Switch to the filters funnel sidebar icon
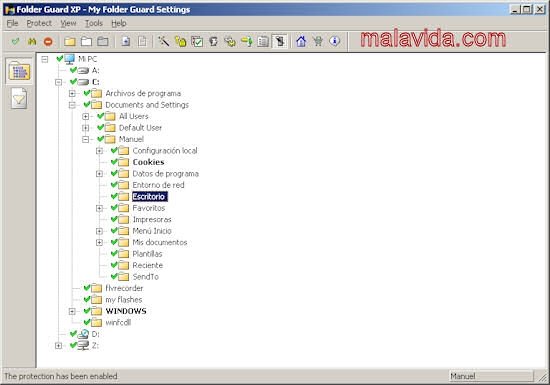Viewport: 550px width, 385px height. tap(19, 99)
